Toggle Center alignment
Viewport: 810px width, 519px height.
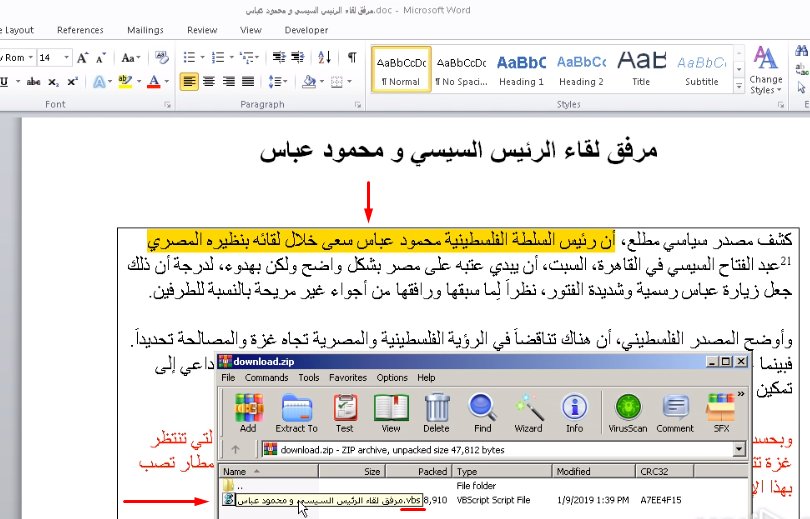tap(209, 82)
